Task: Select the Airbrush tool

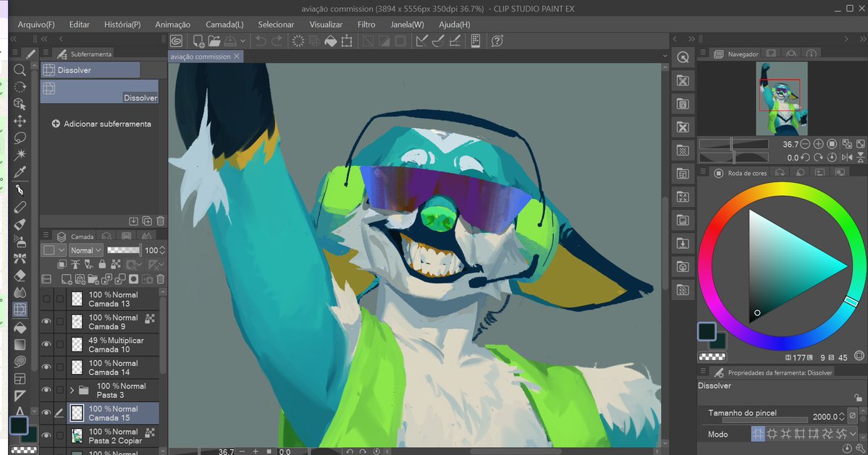Action: pyautogui.click(x=20, y=241)
